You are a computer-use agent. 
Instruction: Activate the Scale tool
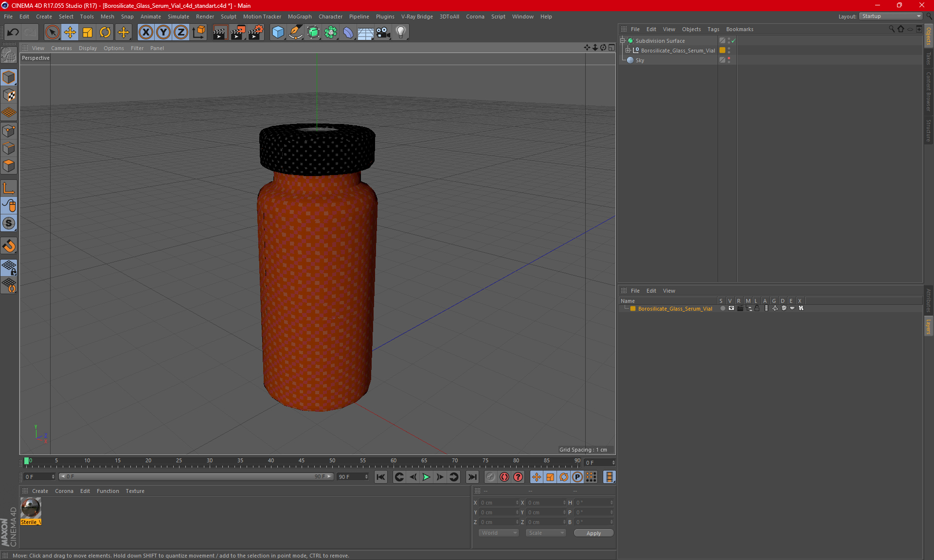88,32
